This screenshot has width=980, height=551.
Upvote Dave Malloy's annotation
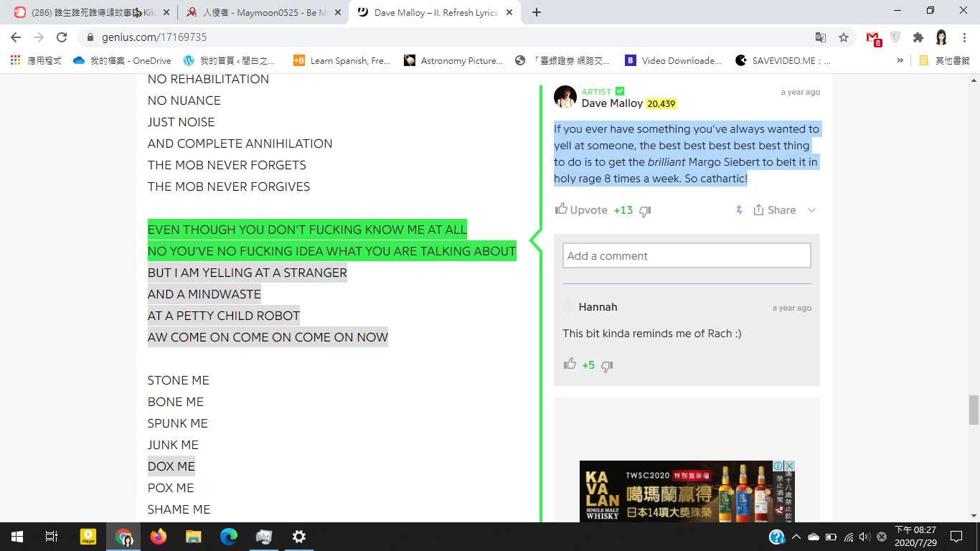pos(582,210)
